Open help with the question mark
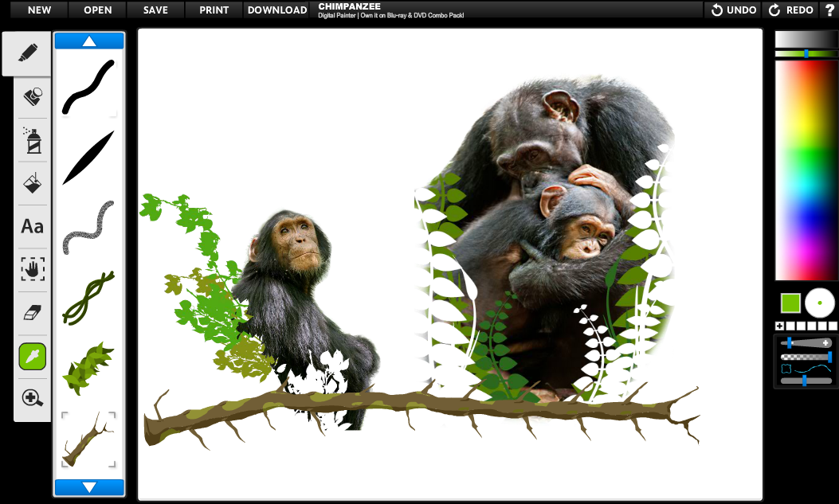The image size is (839, 504). point(829,10)
